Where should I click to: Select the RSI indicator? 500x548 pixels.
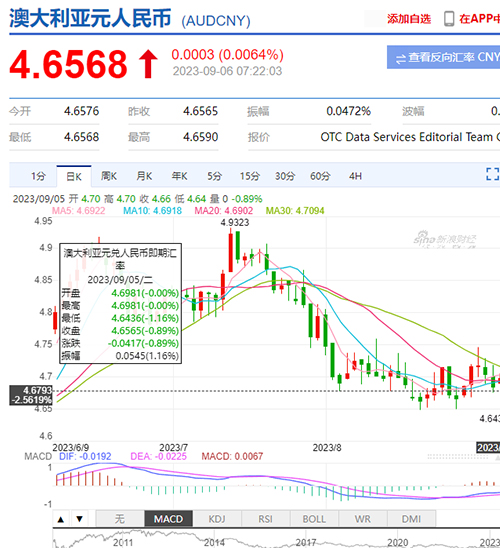tap(266, 519)
